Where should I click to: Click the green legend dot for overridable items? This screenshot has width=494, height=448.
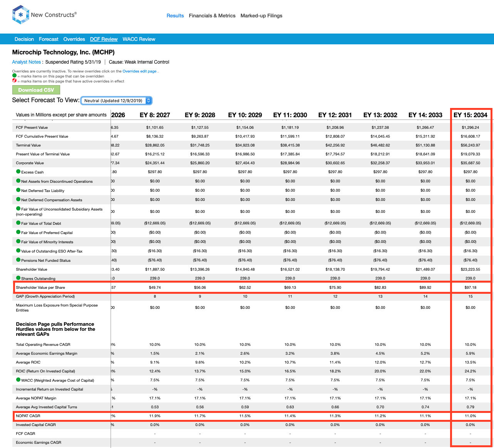[x=15, y=76]
